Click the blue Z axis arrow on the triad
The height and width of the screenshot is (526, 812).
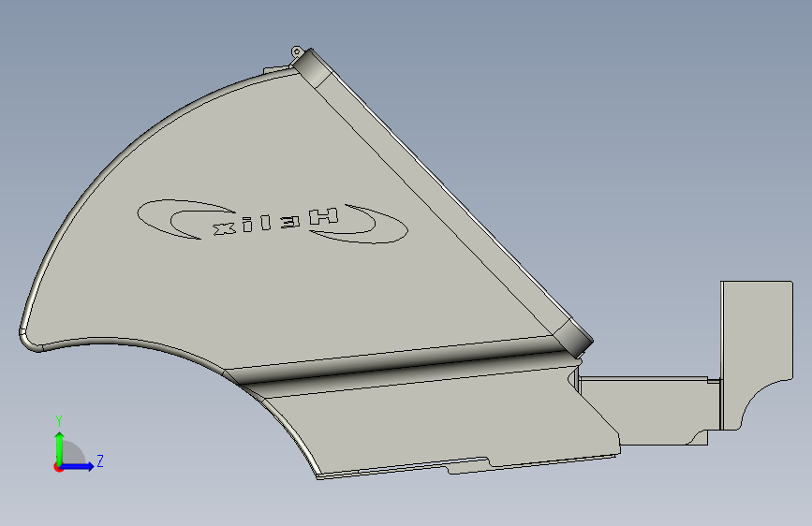coord(77,466)
